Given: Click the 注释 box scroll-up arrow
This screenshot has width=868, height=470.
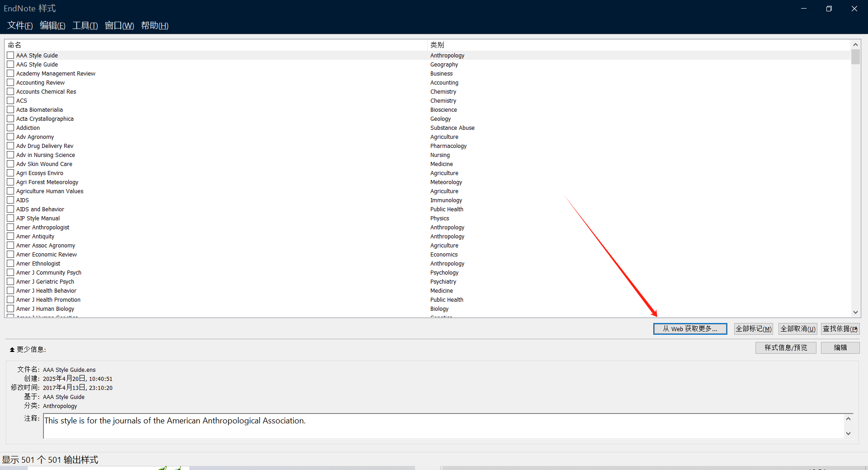Looking at the screenshot, I should (848, 419).
